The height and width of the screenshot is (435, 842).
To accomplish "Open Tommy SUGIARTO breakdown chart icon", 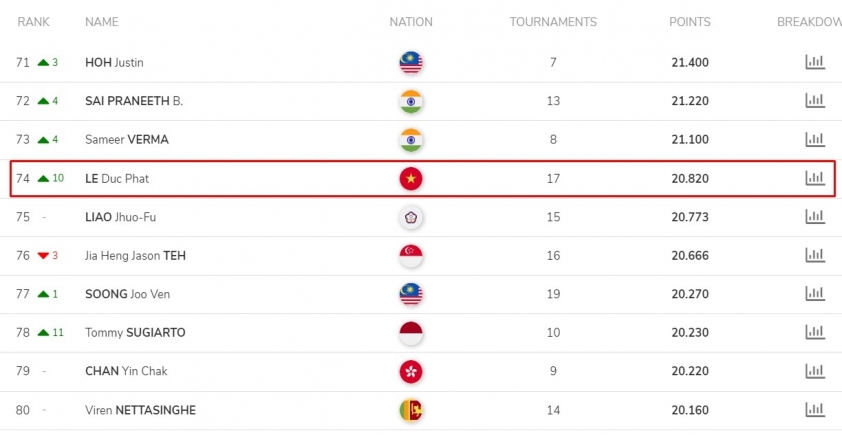I will pos(815,332).
